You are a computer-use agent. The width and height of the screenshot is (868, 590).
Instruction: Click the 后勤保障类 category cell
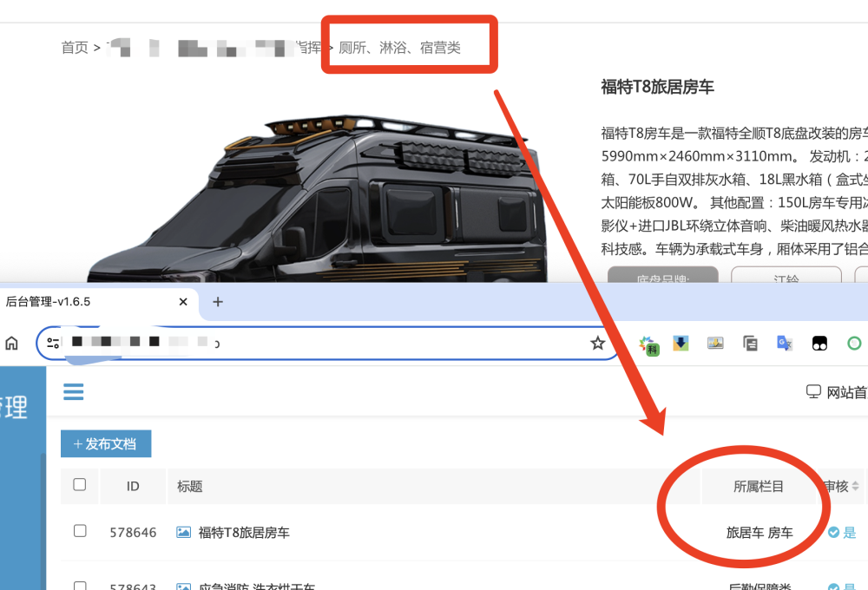tap(760, 587)
